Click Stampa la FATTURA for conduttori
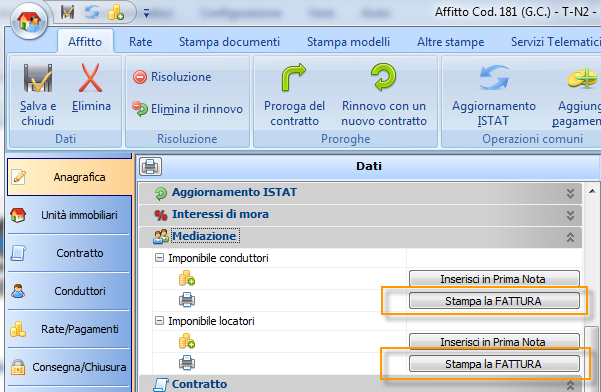This screenshot has width=601, height=392. click(x=494, y=301)
